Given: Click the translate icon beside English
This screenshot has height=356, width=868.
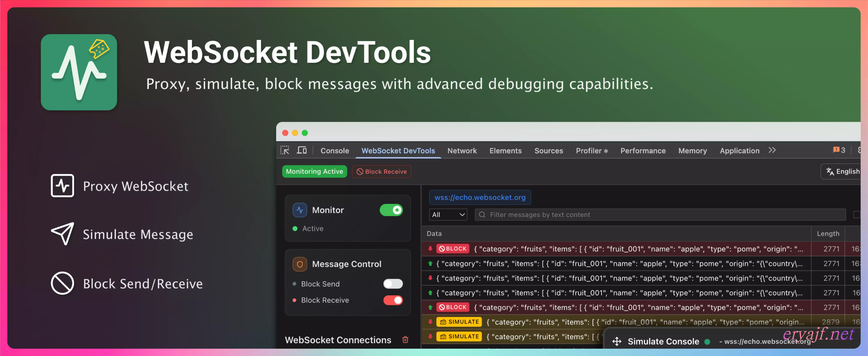Looking at the screenshot, I should (830, 172).
